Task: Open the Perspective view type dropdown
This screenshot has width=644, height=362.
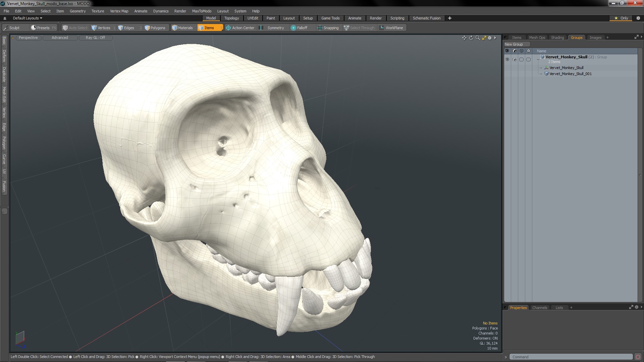Action: (28, 38)
